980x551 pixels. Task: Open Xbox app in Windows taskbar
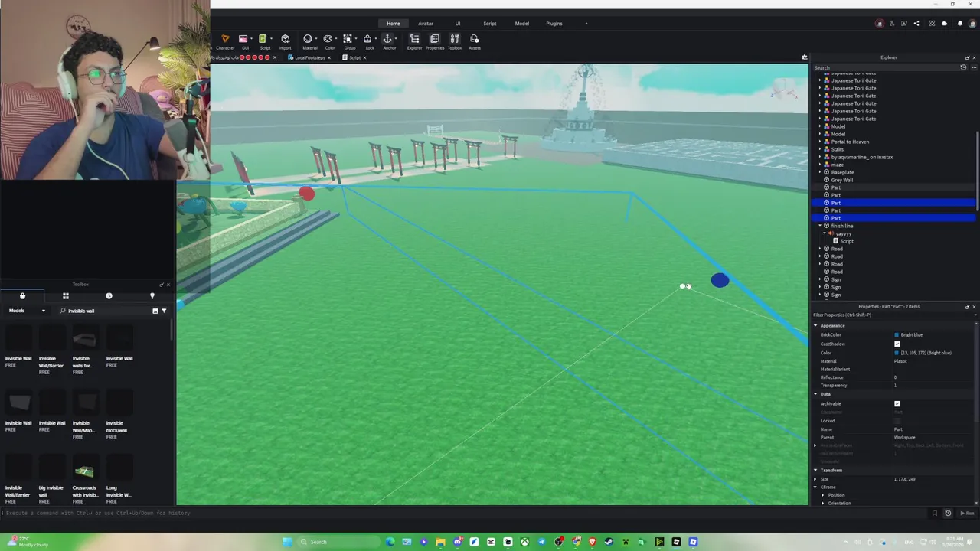[x=524, y=542]
